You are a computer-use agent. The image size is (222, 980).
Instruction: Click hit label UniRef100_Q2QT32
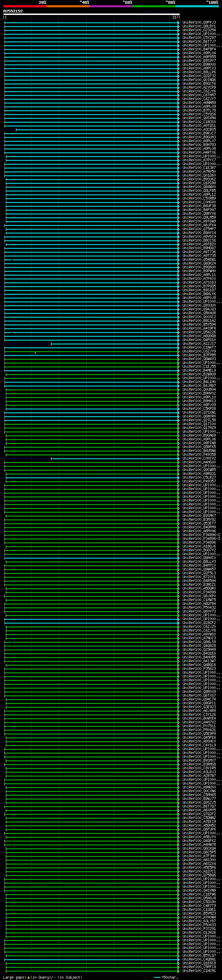click(x=199, y=76)
